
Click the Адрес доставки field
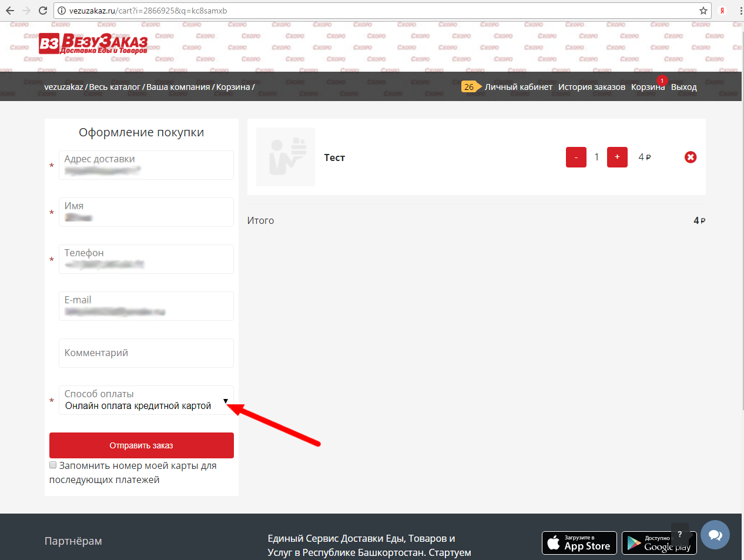146,166
